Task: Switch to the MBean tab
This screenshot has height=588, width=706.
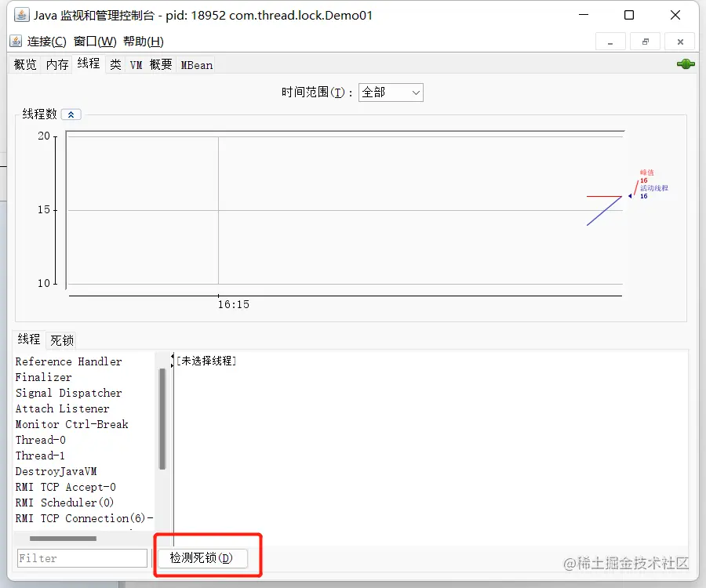Action: (x=196, y=65)
